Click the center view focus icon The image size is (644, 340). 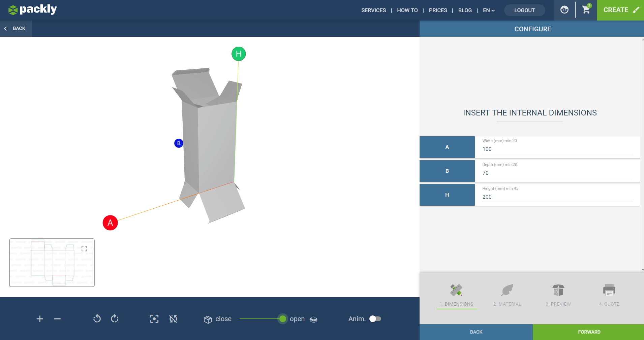click(154, 319)
